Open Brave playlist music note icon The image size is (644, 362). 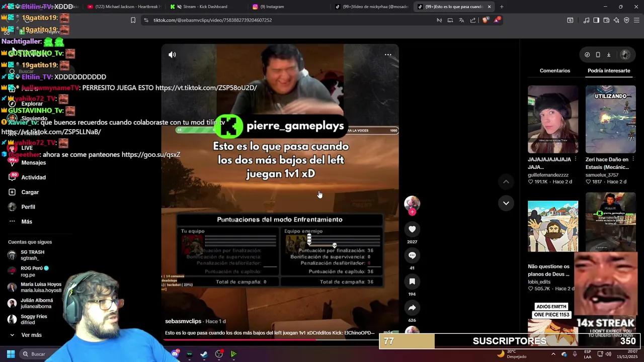click(x=586, y=20)
